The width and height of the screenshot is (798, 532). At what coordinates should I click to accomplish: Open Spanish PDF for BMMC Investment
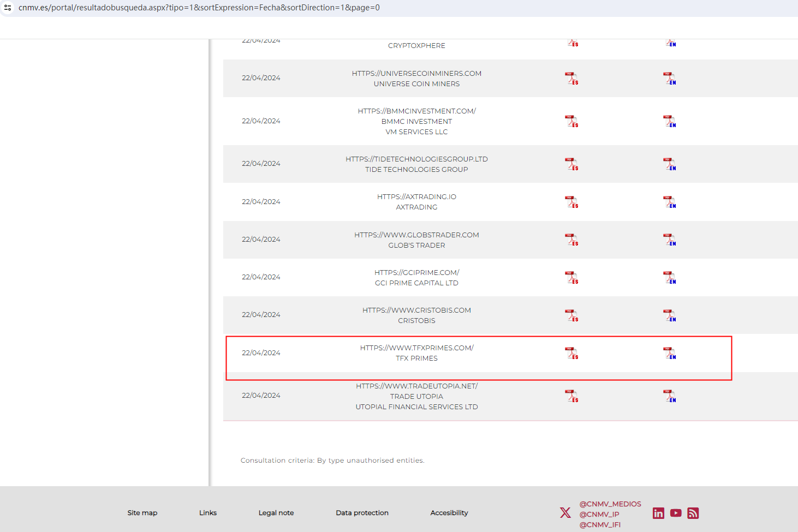tap(571, 121)
